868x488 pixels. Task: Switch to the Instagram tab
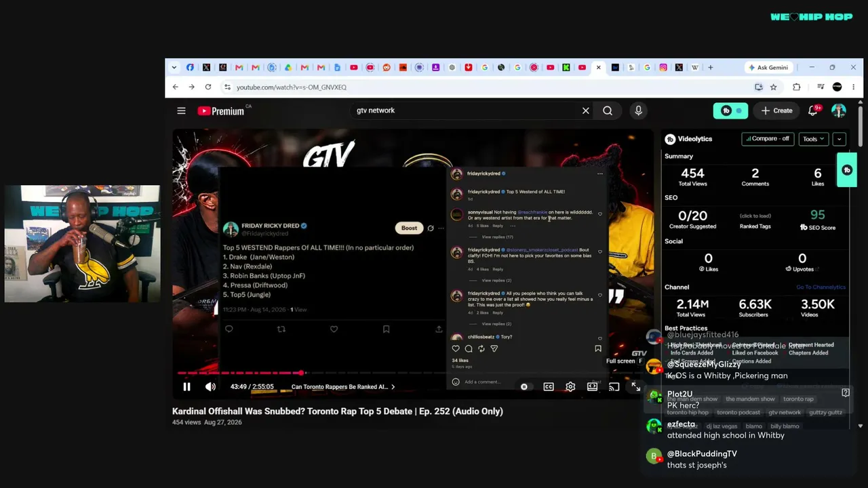coord(663,67)
